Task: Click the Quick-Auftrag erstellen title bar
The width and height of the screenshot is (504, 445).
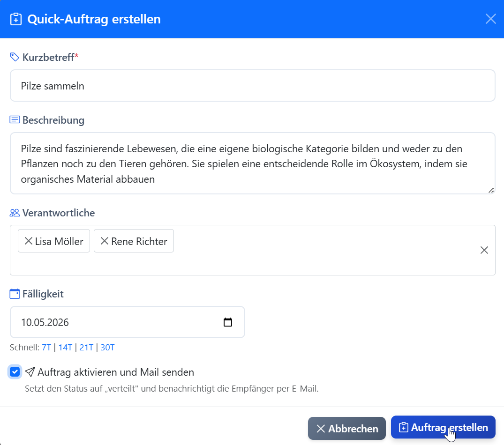Action: [x=94, y=19]
